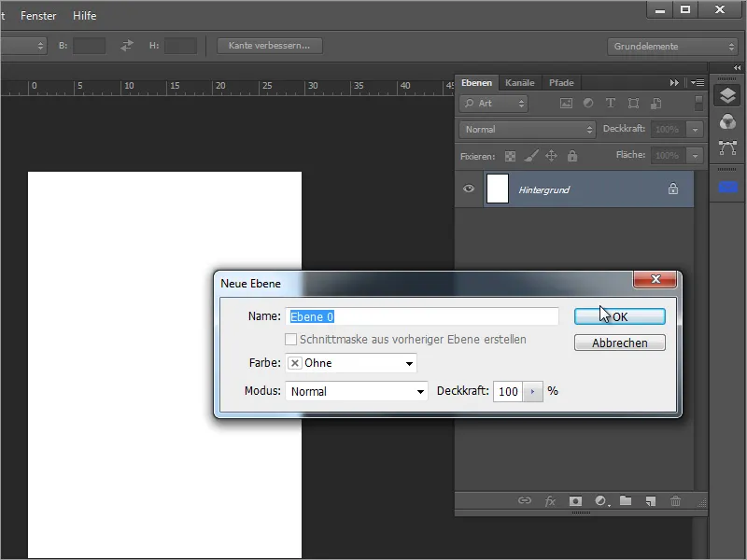This screenshot has width=747, height=560.
Task: Open the Fläche dropdown arrow
Action: point(695,156)
